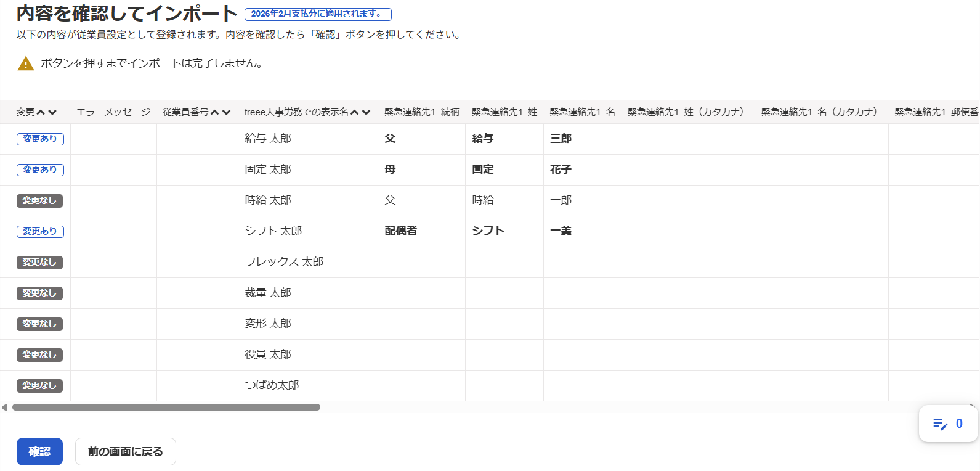This screenshot has height=471, width=980.
Task: Click 変更なし badge in 役員 太郎 row
Action: [x=39, y=355]
